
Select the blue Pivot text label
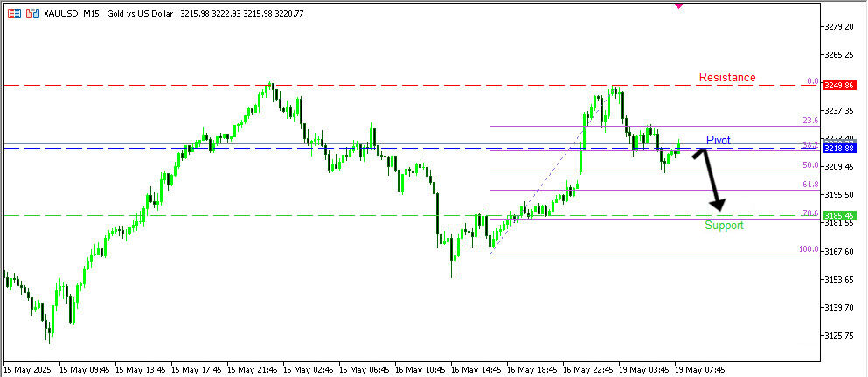pos(718,140)
